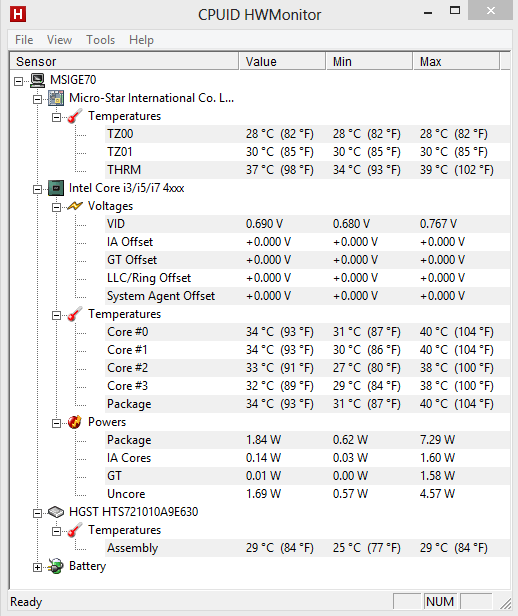Click the Micro-Star motherboard icon

(56, 98)
